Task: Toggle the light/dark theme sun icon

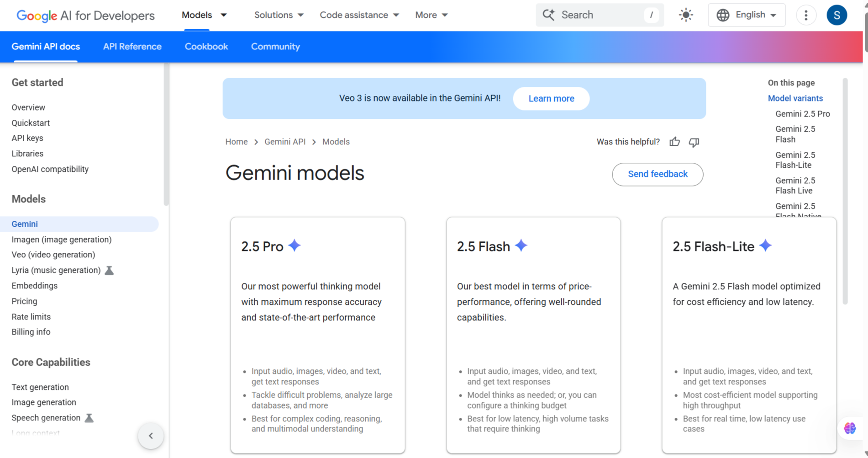Action: click(685, 15)
